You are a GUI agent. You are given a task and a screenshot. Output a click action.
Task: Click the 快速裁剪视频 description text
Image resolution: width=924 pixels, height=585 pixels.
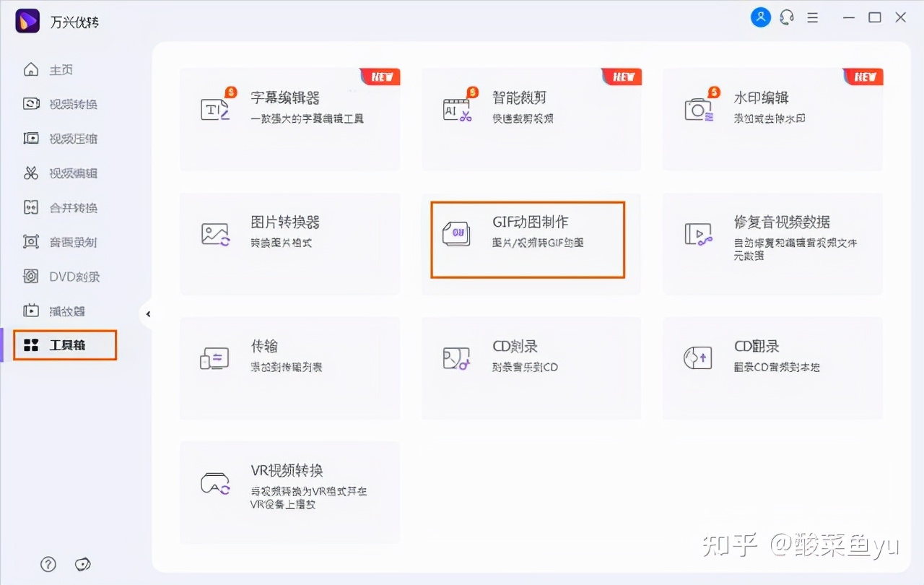523,118
